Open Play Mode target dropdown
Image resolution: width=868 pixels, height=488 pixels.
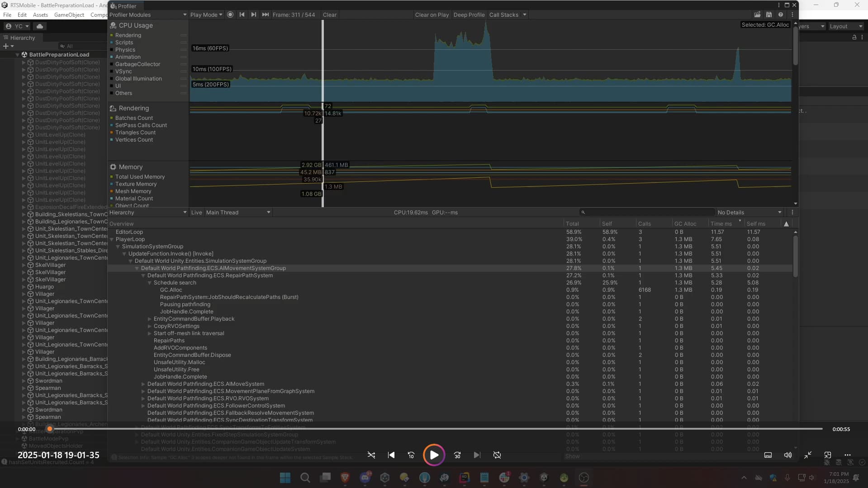(x=206, y=14)
